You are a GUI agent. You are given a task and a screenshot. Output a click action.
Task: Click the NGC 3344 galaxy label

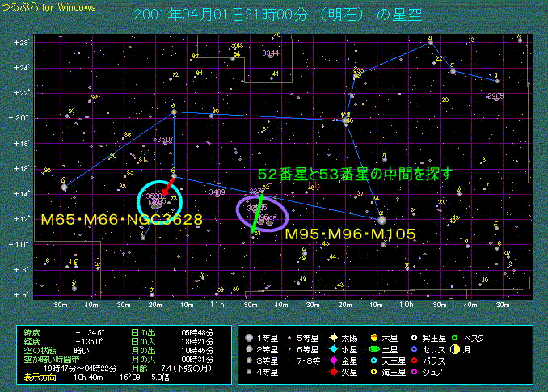coord(272,53)
